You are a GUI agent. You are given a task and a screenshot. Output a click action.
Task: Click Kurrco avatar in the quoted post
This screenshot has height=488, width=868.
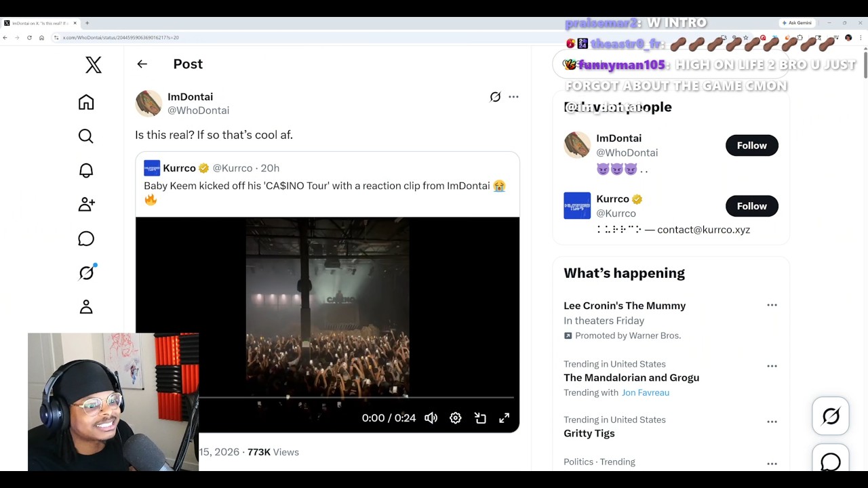[x=152, y=168]
